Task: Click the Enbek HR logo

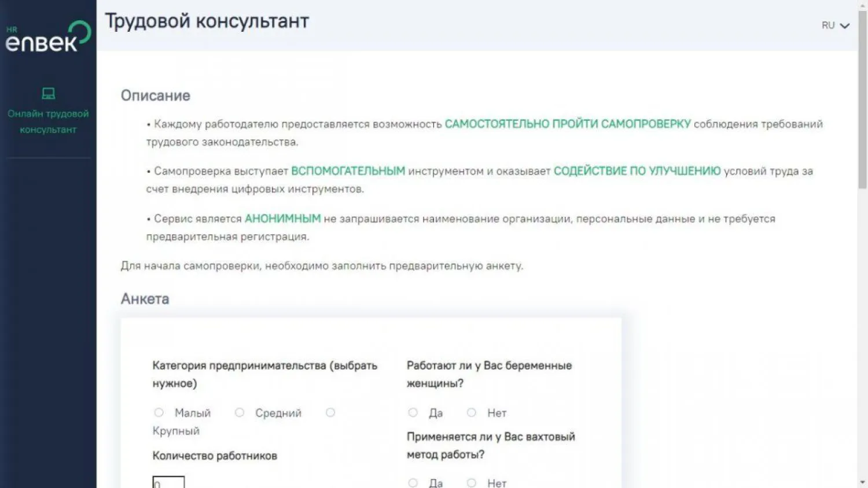Action: [48, 37]
